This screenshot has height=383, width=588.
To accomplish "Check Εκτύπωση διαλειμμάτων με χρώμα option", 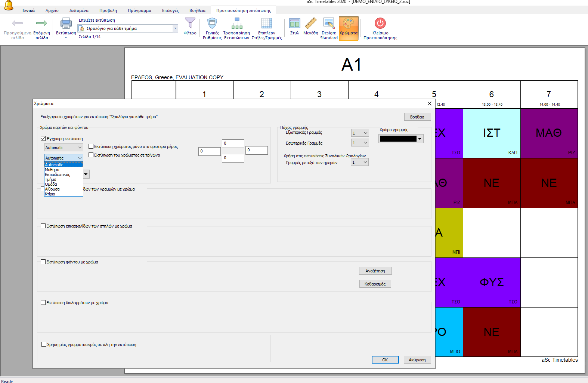I will click(x=43, y=303).
